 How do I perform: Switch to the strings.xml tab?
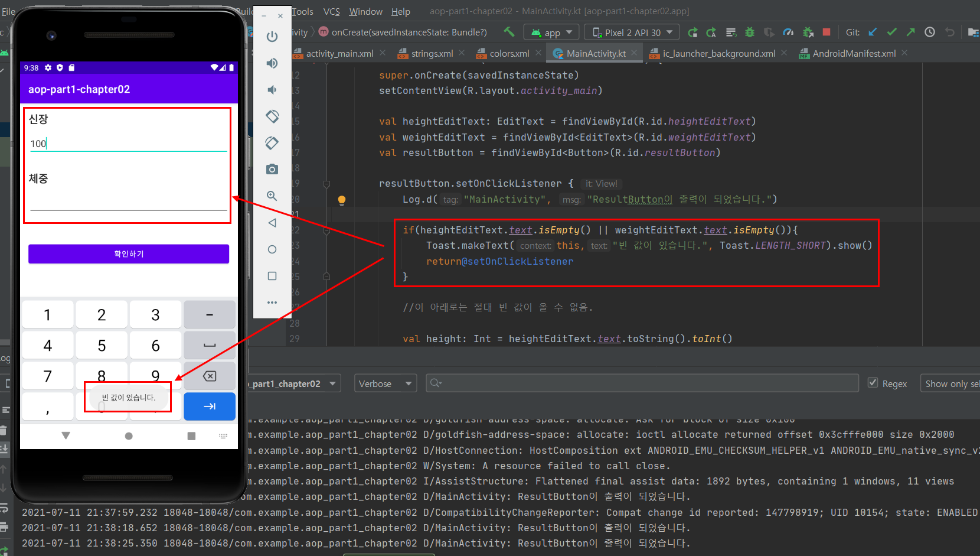coord(432,54)
